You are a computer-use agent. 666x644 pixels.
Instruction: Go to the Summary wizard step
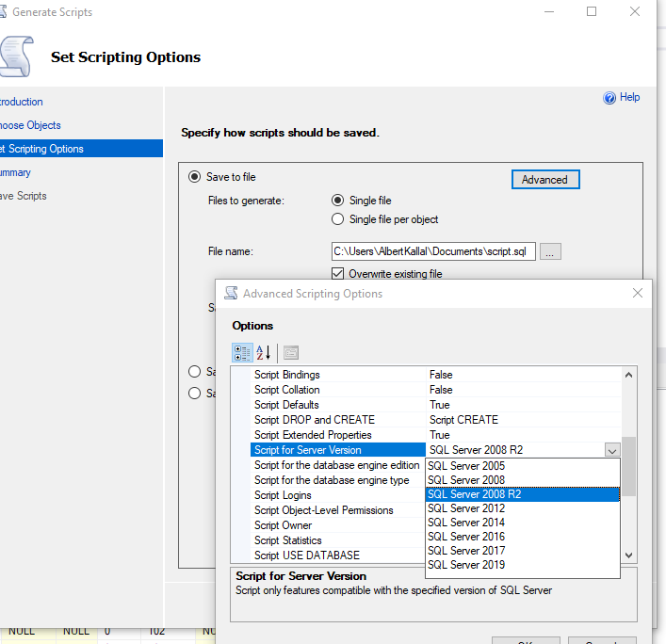pos(15,172)
